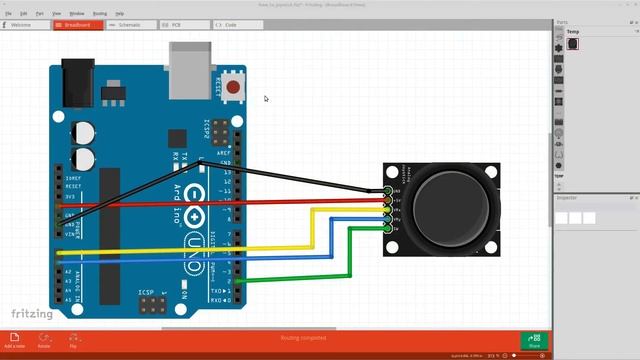Screen dimensions: 640x360
Task: Click the first Inspector view thumbnail
Action: (x=562, y=218)
